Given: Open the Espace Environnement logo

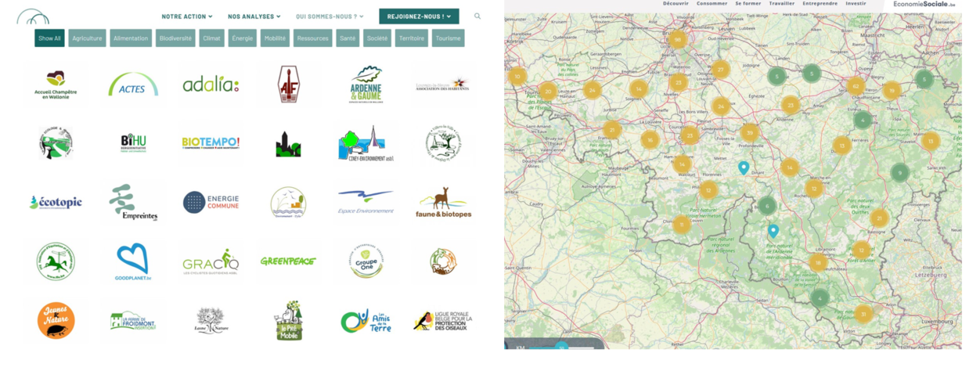Looking at the screenshot, I should [366, 202].
